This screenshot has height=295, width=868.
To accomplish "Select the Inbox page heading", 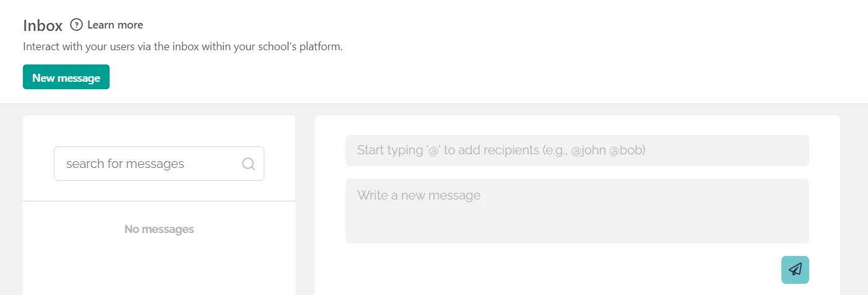I will click(x=43, y=25).
